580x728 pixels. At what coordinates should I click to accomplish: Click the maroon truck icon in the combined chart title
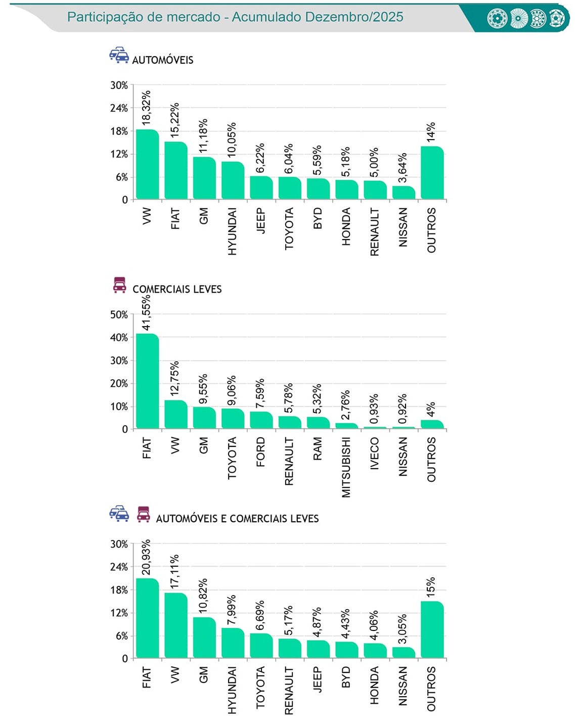[x=144, y=514]
